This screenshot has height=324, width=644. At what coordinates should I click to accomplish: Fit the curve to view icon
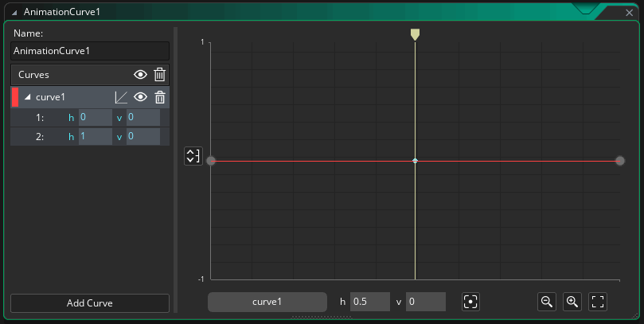coord(598,302)
